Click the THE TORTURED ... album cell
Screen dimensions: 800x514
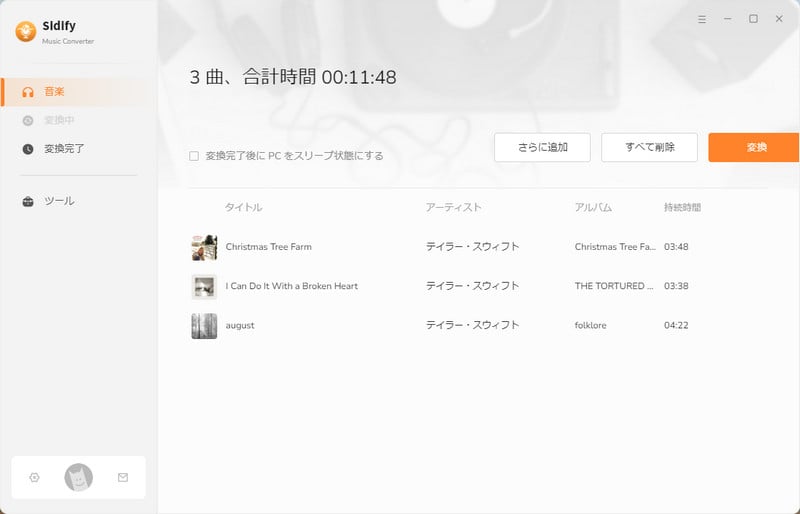click(614, 286)
